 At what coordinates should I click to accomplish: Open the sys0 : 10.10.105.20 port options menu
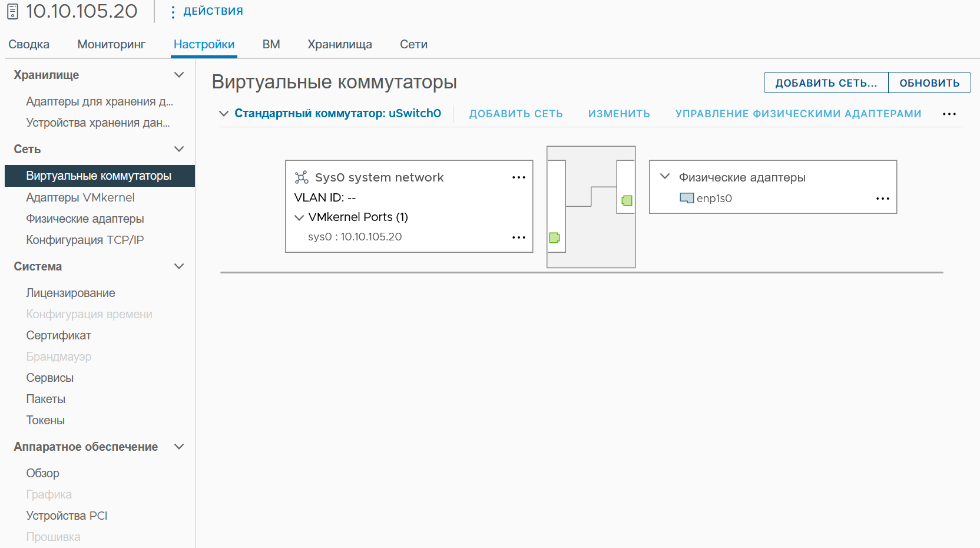tap(519, 237)
